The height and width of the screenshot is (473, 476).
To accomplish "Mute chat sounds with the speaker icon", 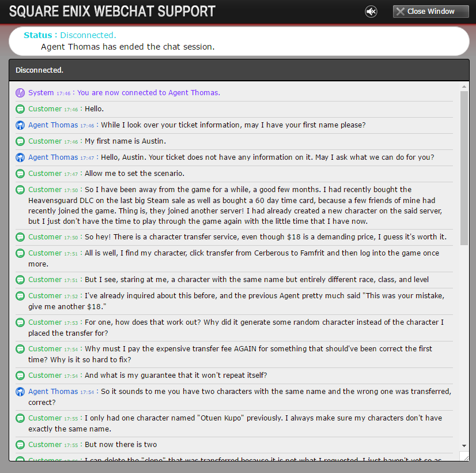I will (371, 12).
